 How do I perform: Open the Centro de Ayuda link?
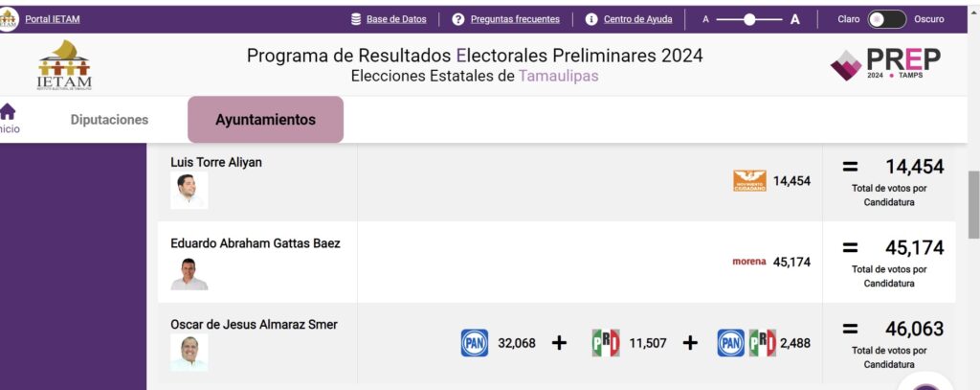638,19
